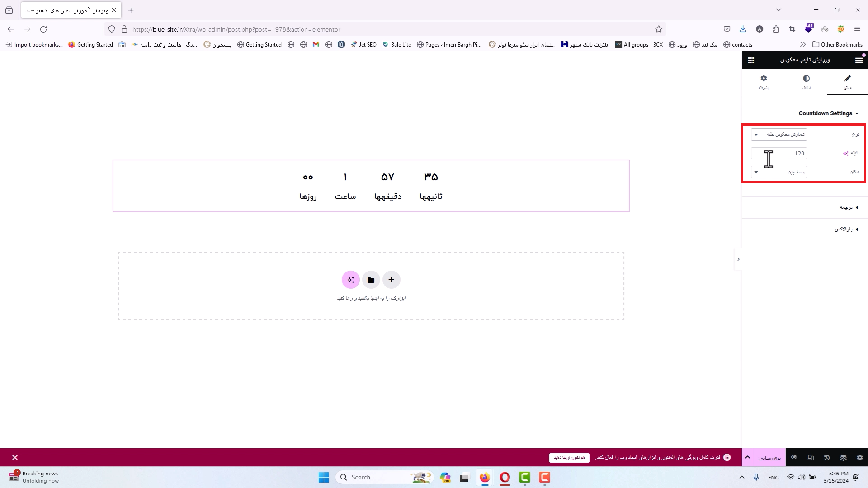Click the taskbar Search box
This screenshot has height=488, width=868.
click(x=385, y=478)
